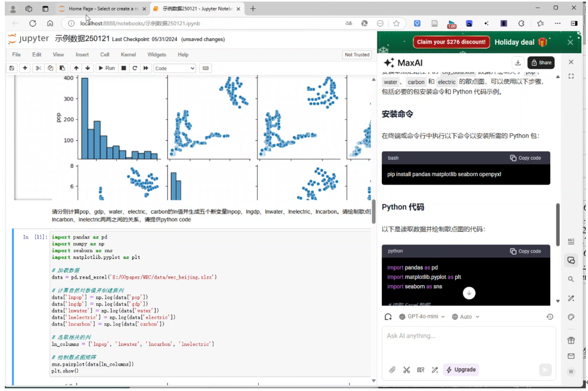588x391 pixels.
Task: Open the GPT-4o-mini model selector
Action: click(422, 317)
